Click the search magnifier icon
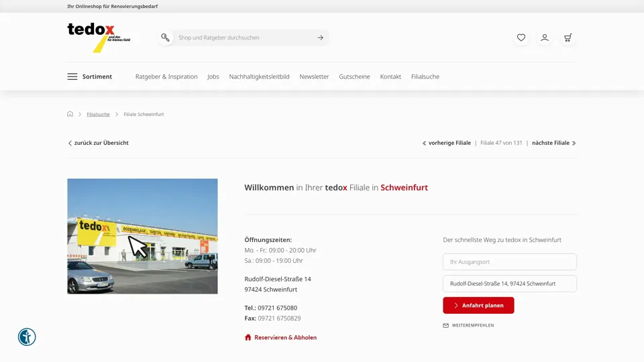 pos(165,38)
